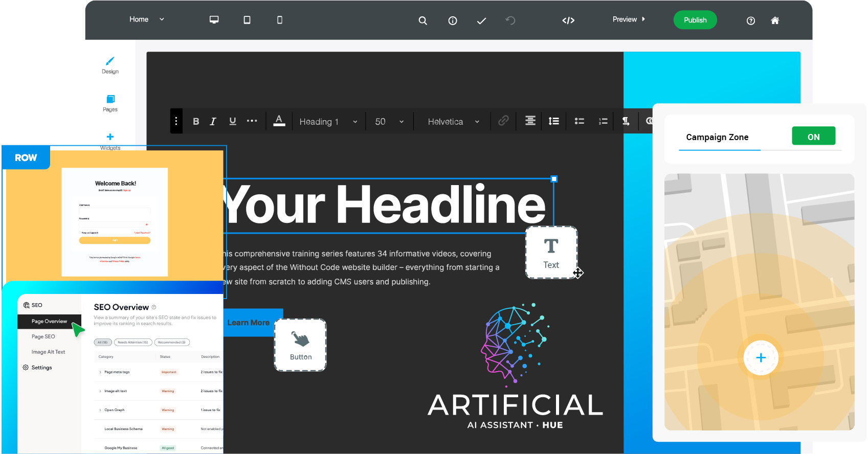Insert a numbered list
Image resolution: width=868 pixels, height=454 pixels.
603,121
